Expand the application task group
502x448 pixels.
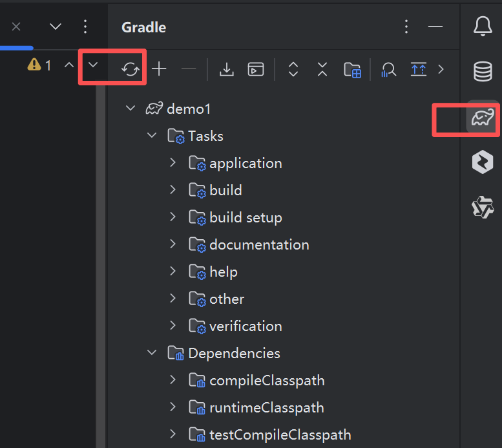173,162
